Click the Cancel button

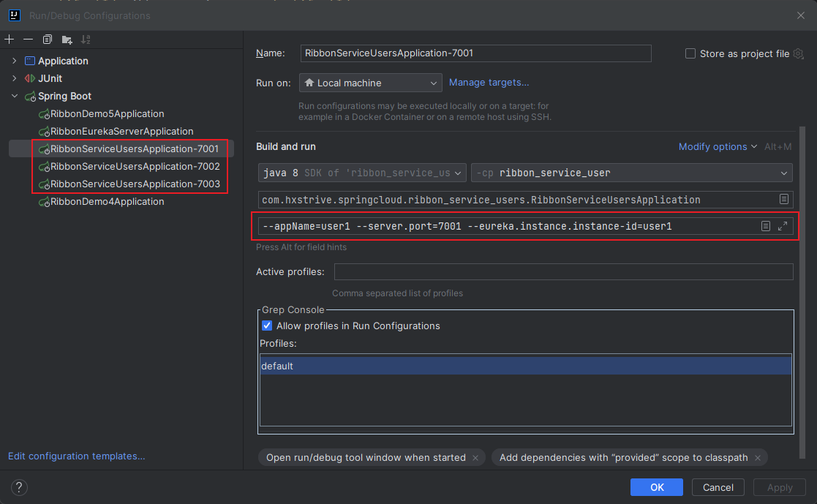pyautogui.click(x=718, y=486)
